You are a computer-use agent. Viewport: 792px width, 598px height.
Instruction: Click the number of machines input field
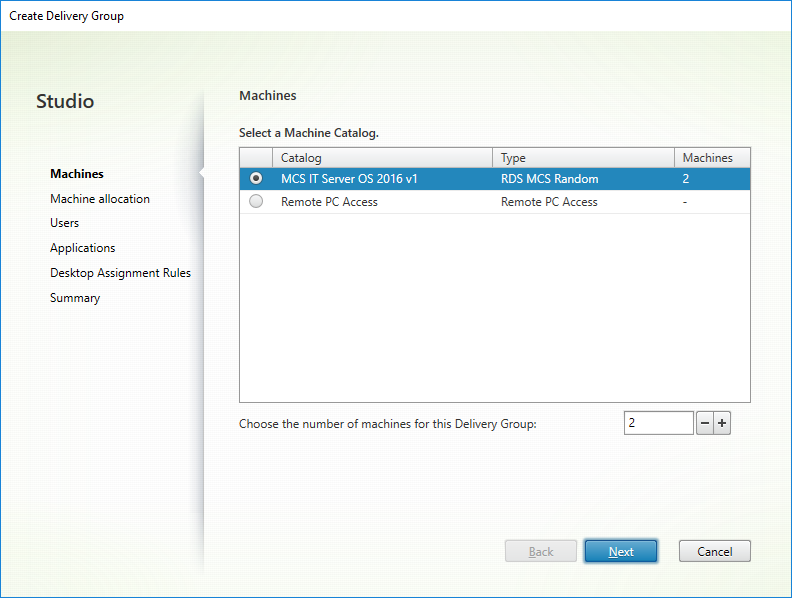pos(659,423)
